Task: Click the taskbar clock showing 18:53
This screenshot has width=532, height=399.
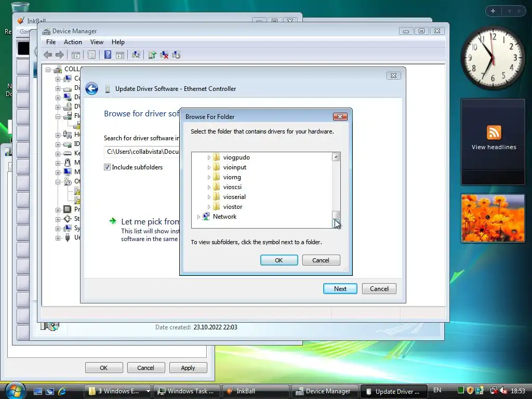Action: 518,391
